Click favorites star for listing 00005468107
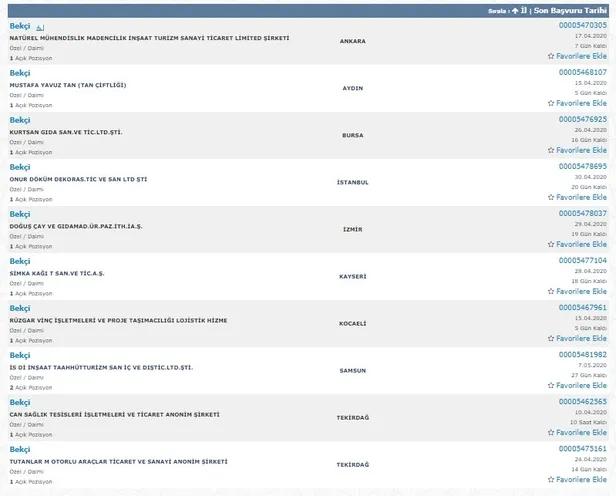Viewport: 616px width, 496px height. (x=577, y=103)
